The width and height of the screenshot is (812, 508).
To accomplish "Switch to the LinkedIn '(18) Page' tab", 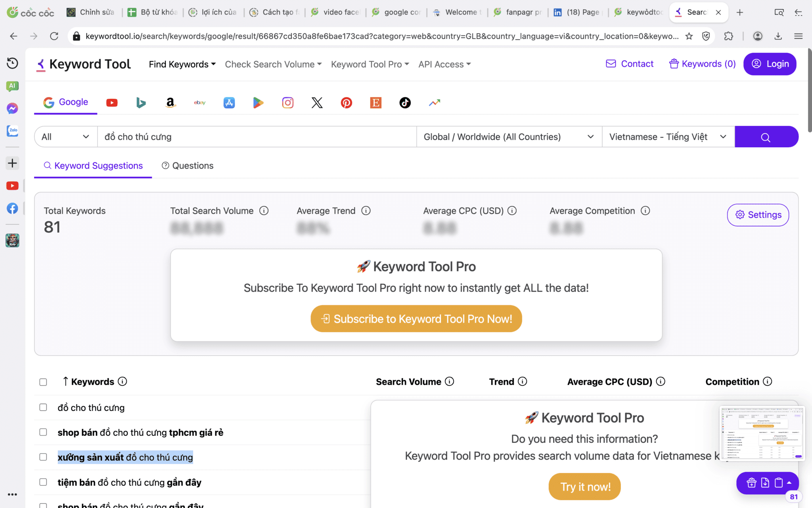I will click(577, 12).
